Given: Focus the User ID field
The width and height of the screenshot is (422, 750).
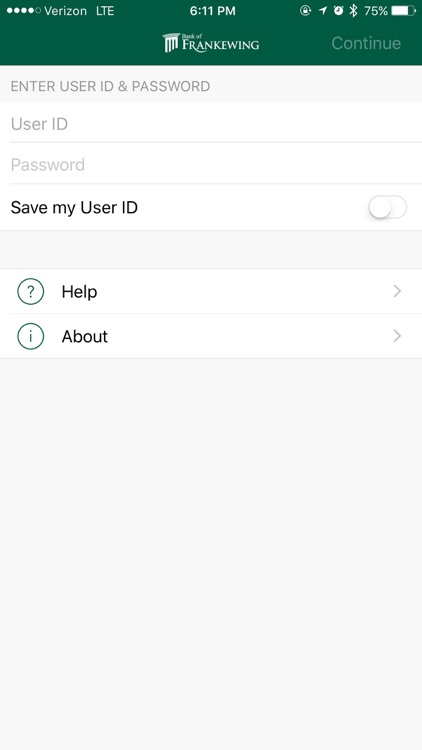Looking at the screenshot, I should [211, 124].
